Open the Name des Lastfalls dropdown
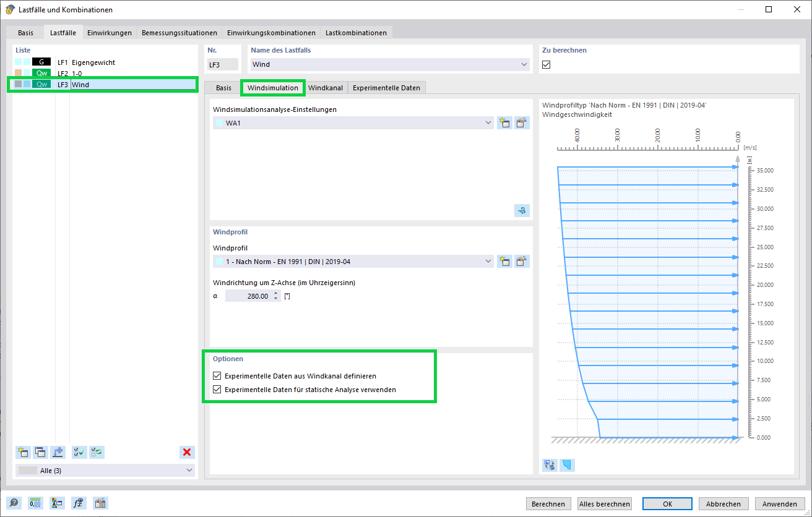This screenshot has height=517, width=812. (524, 64)
